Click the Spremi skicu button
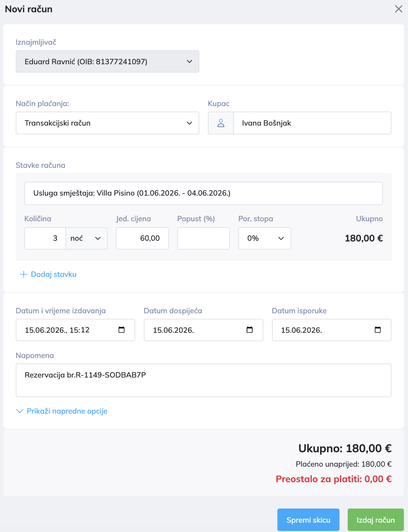This screenshot has height=532, width=408. coord(308,520)
